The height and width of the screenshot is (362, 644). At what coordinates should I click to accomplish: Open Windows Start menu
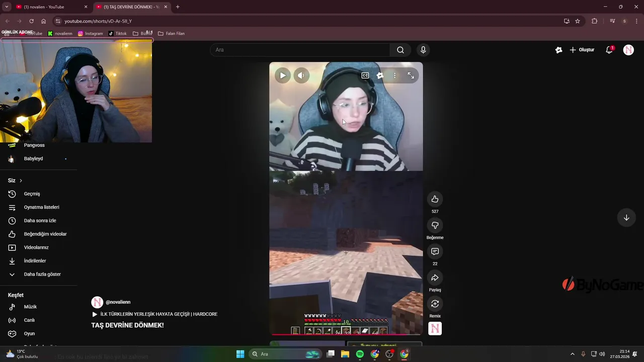240,354
